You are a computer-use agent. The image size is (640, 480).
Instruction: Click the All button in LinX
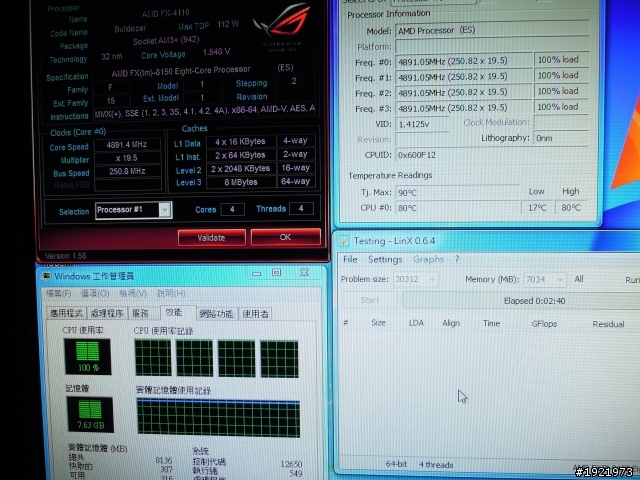[x=579, y=279]
